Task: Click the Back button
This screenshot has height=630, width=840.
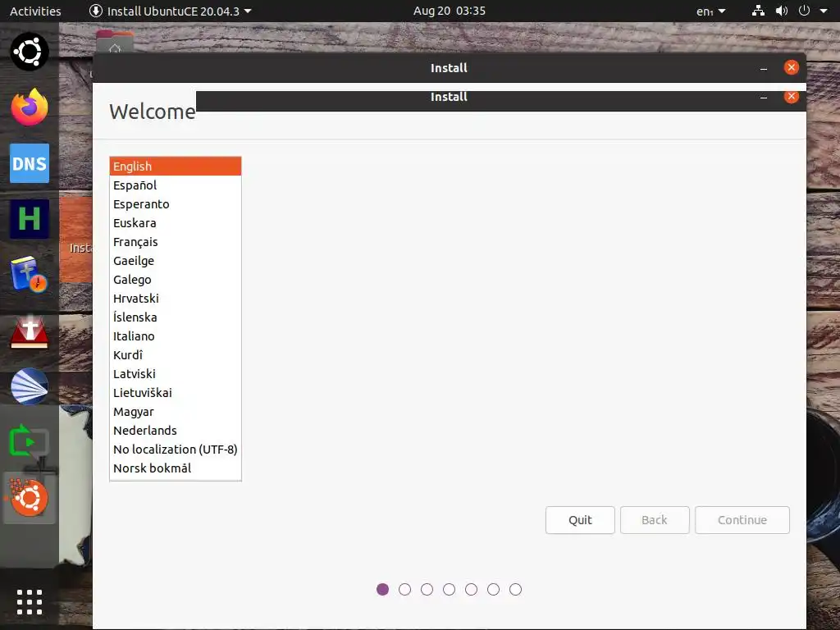Action: coord(655,520)
